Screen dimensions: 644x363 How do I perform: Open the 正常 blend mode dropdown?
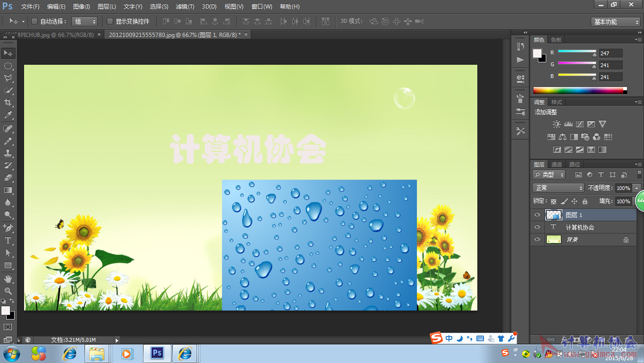click(558, 188)
